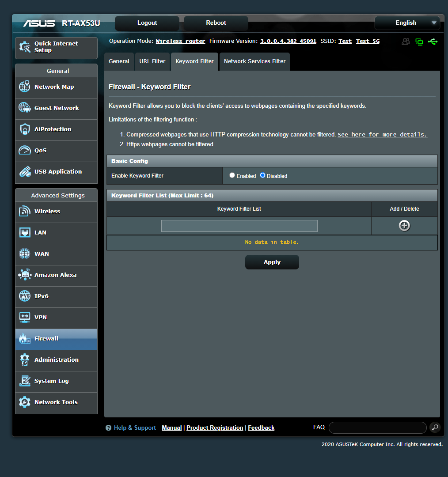
Task: Click the guest users status icon
Action: [406, 42]
